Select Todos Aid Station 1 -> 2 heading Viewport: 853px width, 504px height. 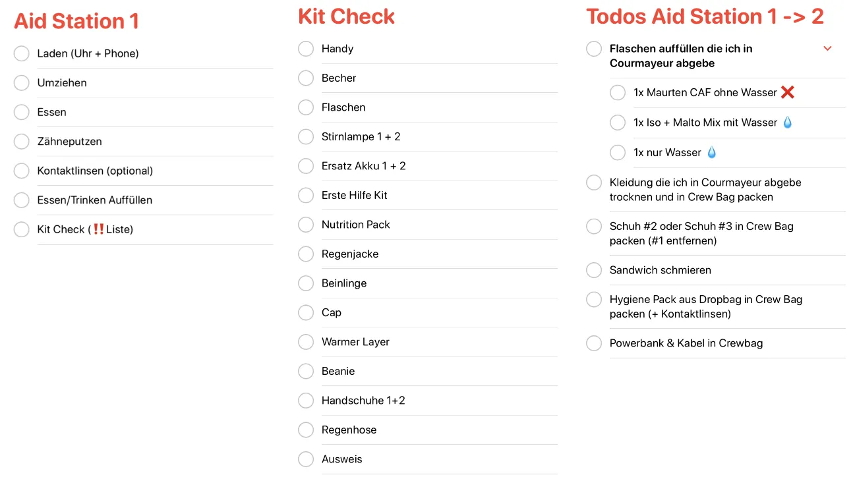coord(705,16)
